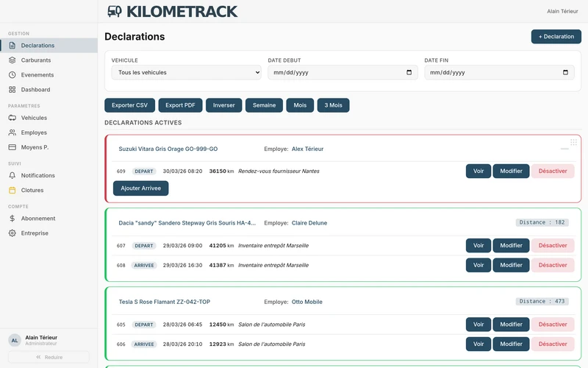
Task: Click the Abonnement dollar icon
Action: (x=12, y=218)
